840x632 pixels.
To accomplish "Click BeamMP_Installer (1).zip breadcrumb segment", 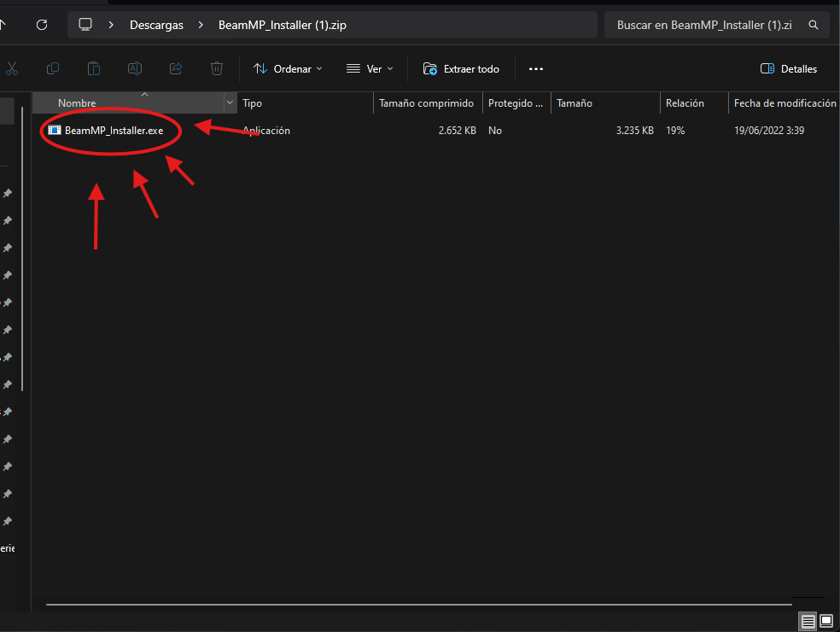I will pyautogui.click(x=283, y=25).
